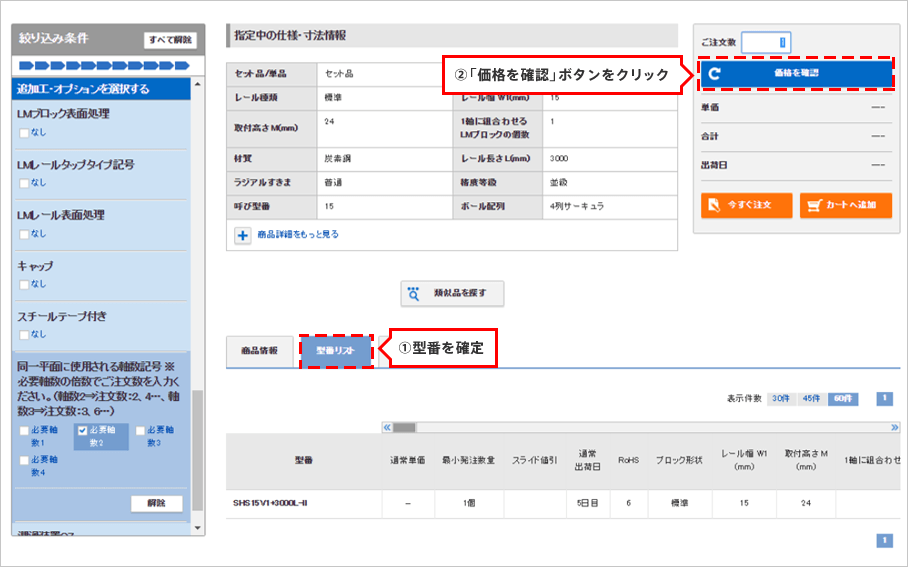Check なし under LMブロック表面処理
This screenshot has width=908, height=568.
(x=24, y=131)
